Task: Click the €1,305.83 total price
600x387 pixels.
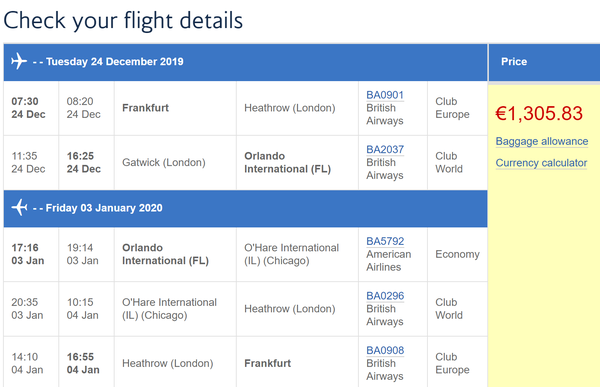Action: pos(539,113)
